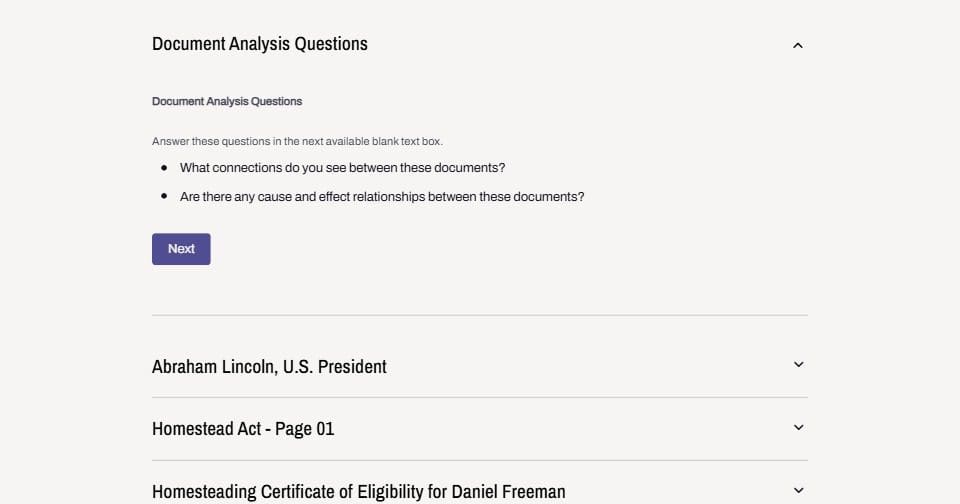Image resolution: width=960 pixels, height=504 pixels.
Task: Click the bullet dot before the cause and effect question
Action: click(x=164, y=197)
